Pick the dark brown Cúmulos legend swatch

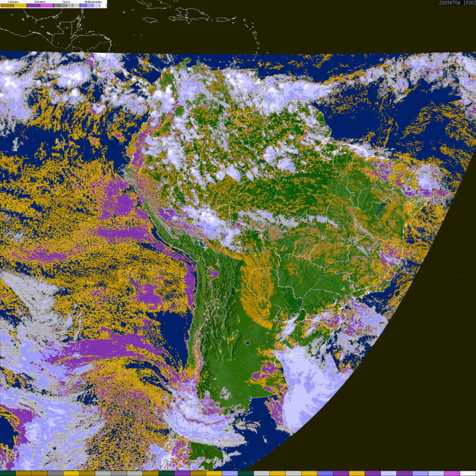(x=7, y=5)
